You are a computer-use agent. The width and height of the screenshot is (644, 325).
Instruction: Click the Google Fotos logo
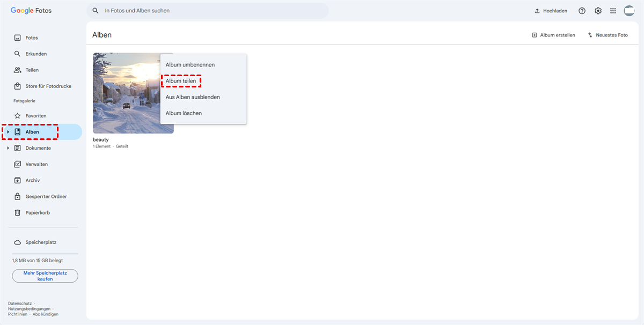(31, 11)
